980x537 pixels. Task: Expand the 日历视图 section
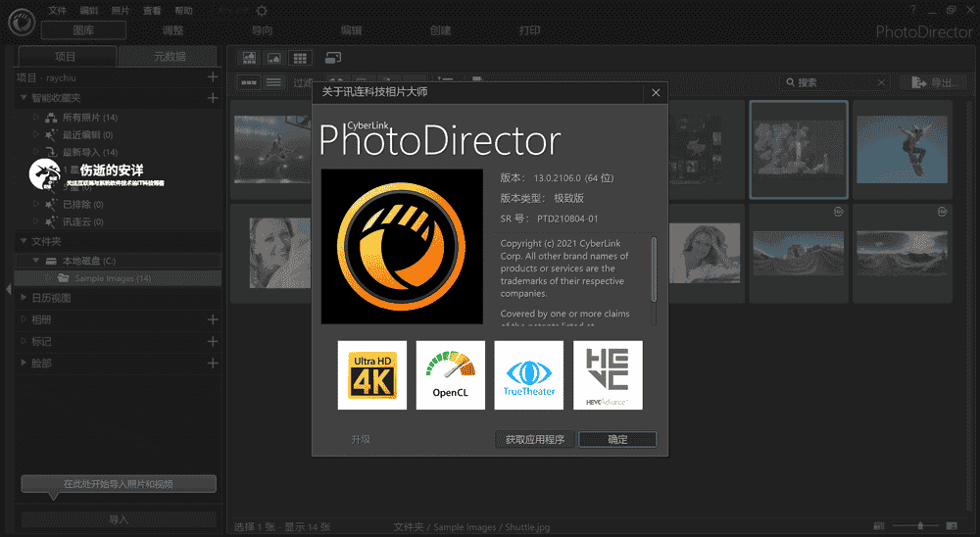pos(24,298)
